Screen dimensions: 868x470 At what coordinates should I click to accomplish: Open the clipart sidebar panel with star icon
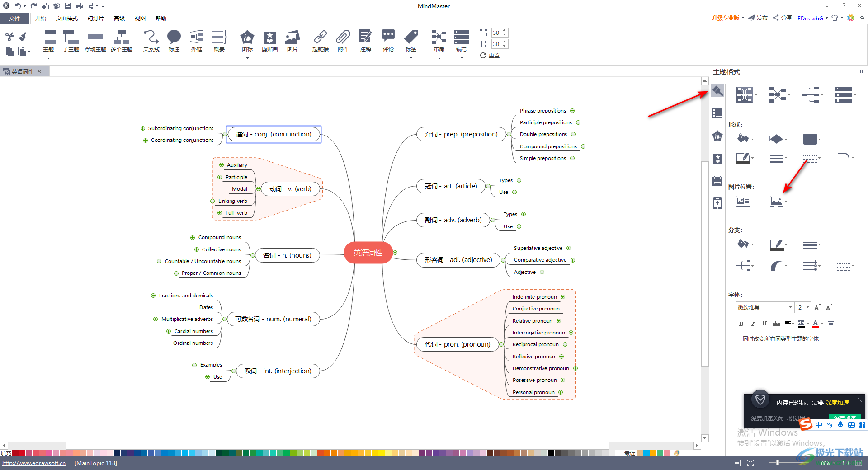click(x=717, y=158)
